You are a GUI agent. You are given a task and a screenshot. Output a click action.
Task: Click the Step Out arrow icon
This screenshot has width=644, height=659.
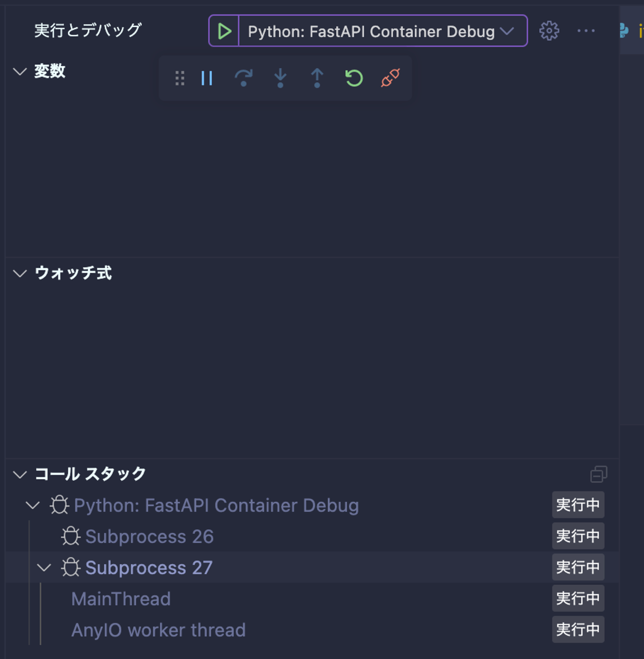(x=317, y=78)
